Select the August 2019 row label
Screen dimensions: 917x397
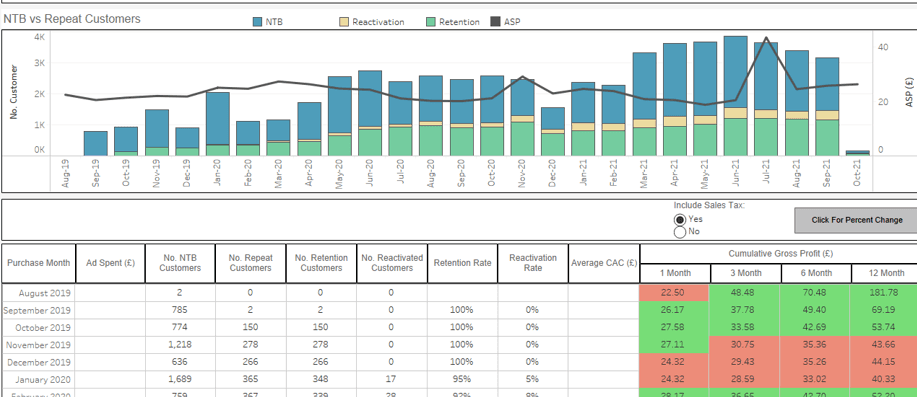45,293
